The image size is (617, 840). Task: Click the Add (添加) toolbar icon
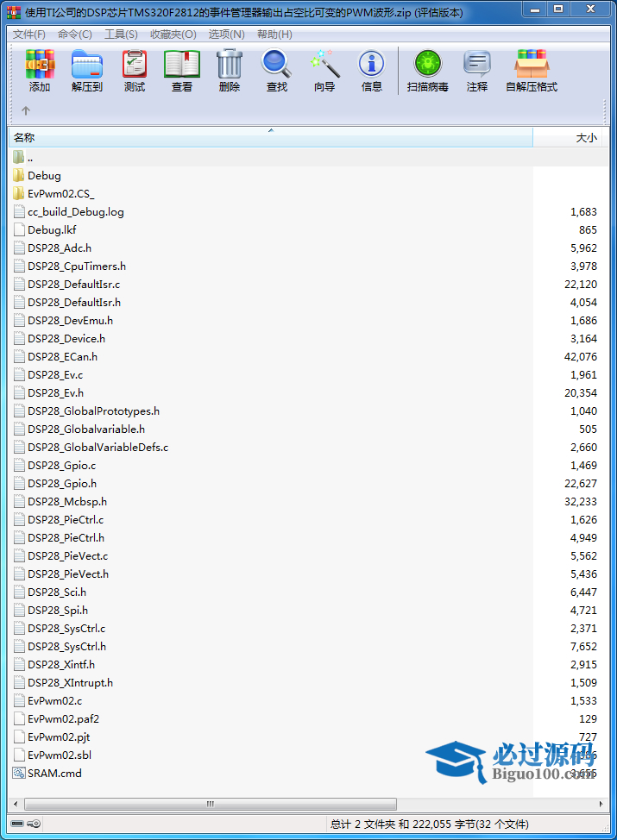(40, 65)
